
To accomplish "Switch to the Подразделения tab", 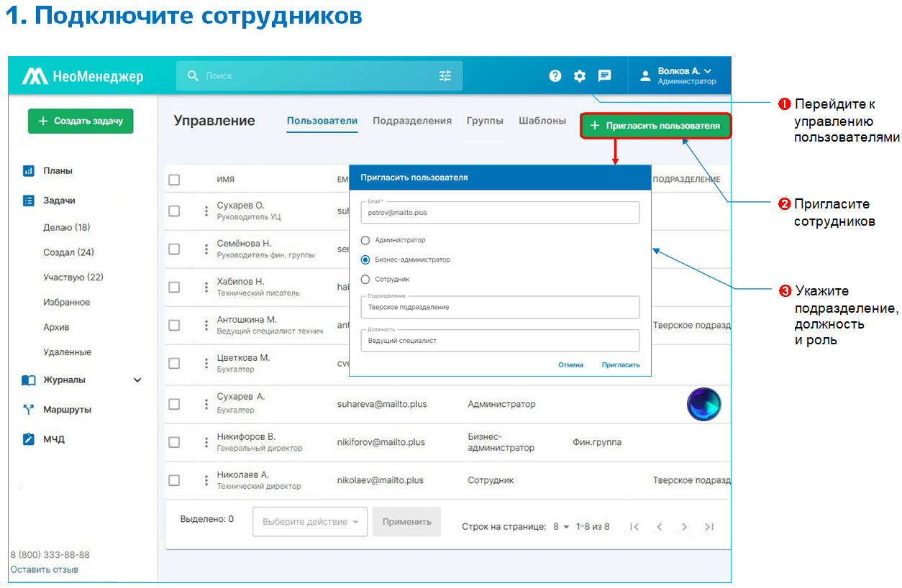I will [x=412, y=121].
